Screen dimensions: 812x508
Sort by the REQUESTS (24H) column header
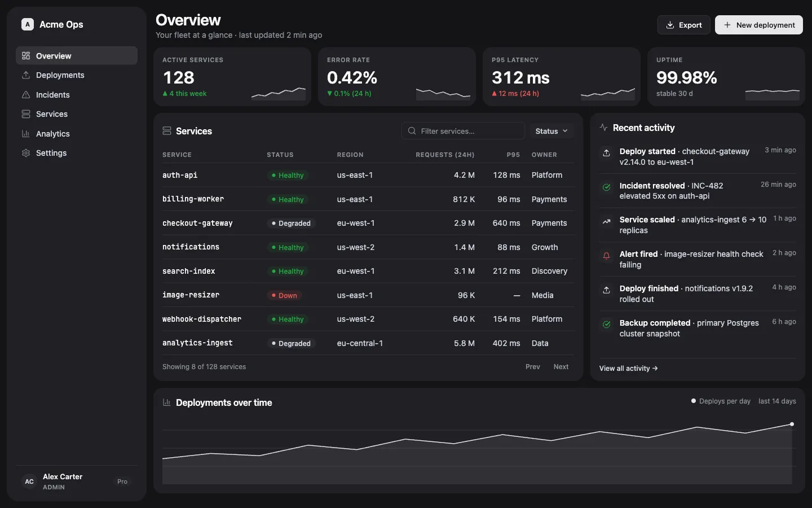click(445, 155)
